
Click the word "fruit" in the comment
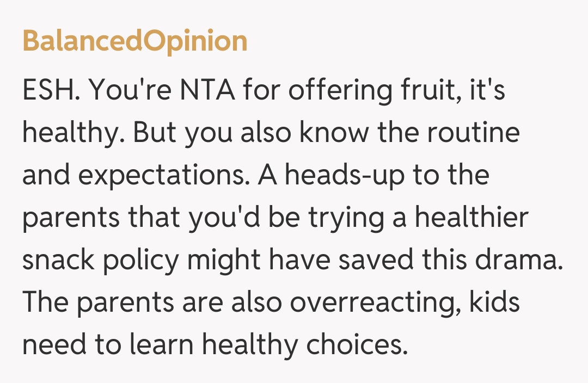pyautogui.click(x=418, y=91)
